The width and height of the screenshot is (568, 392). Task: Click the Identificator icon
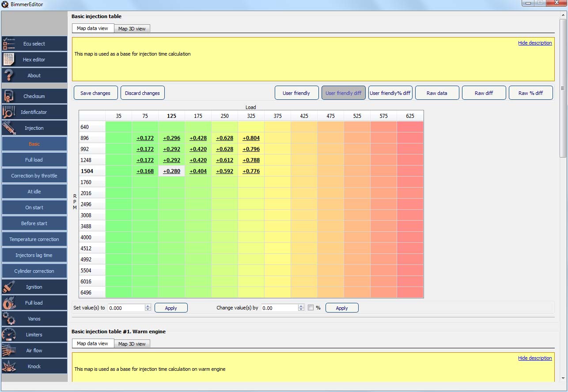9,112
